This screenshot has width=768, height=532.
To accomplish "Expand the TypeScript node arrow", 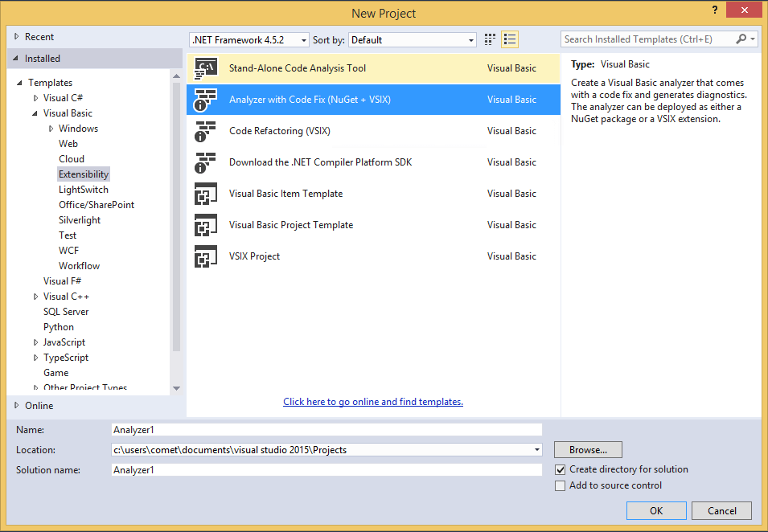I will [x=35, y=358].
